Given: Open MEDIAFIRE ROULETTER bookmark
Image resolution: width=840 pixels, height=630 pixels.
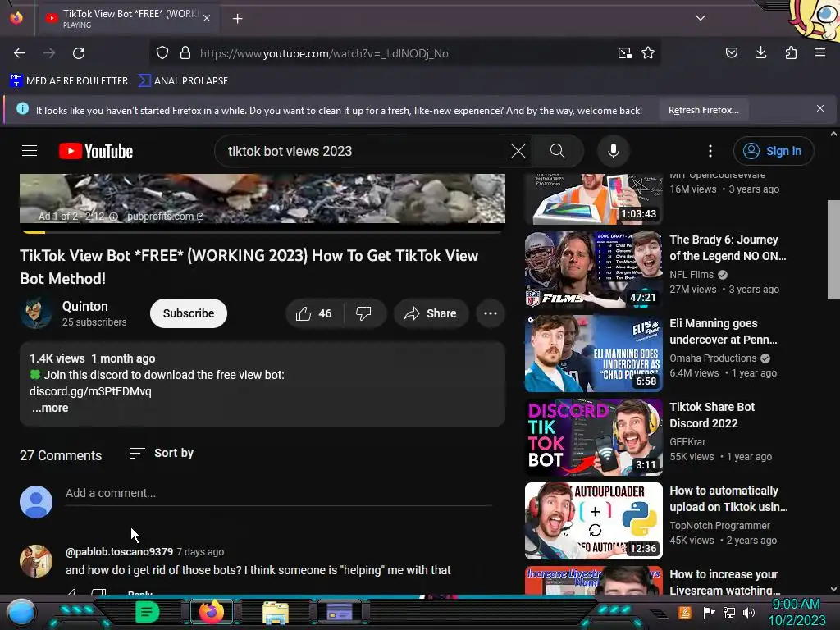Looking at the screenshot, I should 69,81.
